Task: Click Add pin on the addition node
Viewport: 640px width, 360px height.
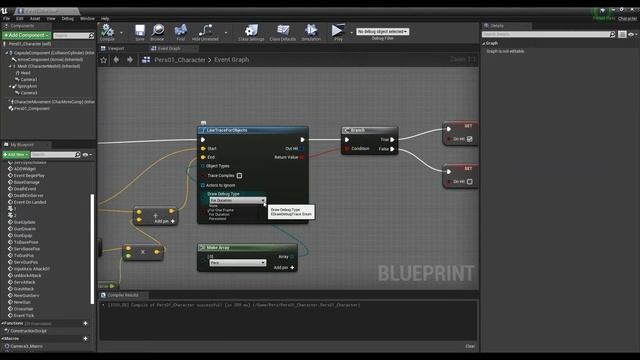Action: (x=165, y=221)
